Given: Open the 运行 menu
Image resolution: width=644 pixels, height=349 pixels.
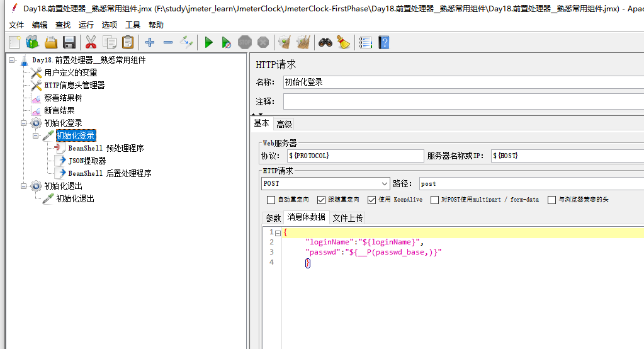Looking at the screenshot, I should (x=86, y=25).
